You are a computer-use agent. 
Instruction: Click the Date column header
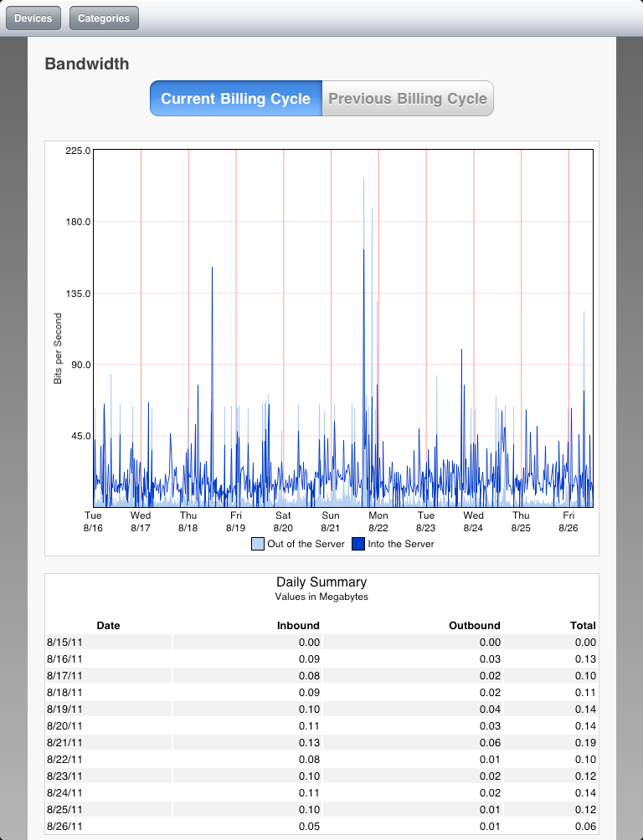[x=108, y=625]
